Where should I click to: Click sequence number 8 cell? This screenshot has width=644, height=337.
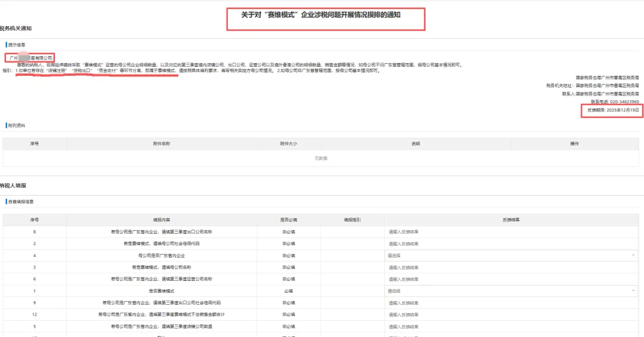click(35, 232)
